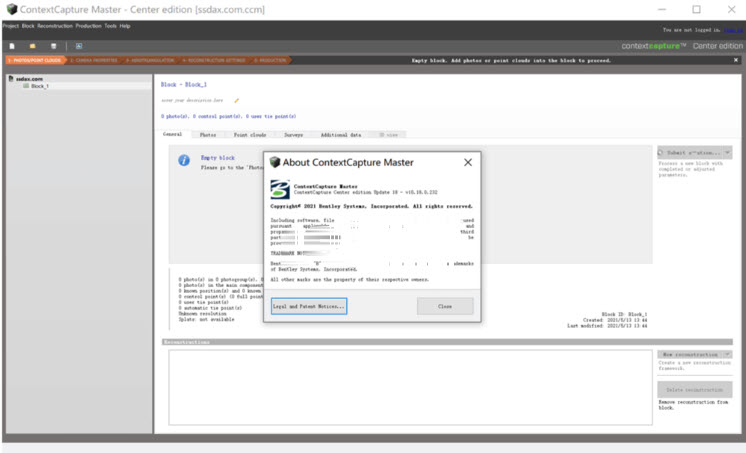
Task: Select the ssdax.com project tree node
Action: click(28, 78)
